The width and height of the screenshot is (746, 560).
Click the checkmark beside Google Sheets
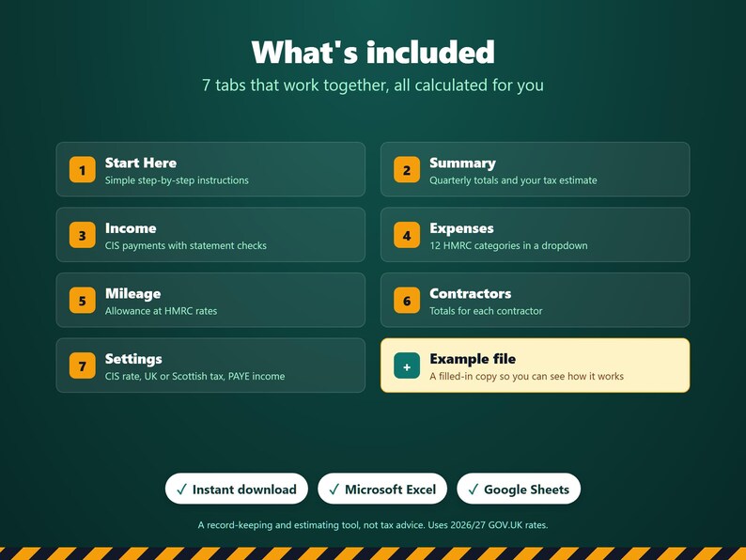click(x=473, y=490)
